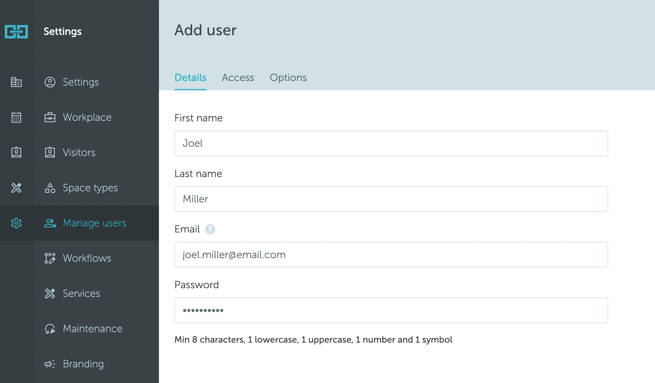Click the "Settings" title at sidebar top
The height and width of the screenshot is (383, 655).
[63, 31]
